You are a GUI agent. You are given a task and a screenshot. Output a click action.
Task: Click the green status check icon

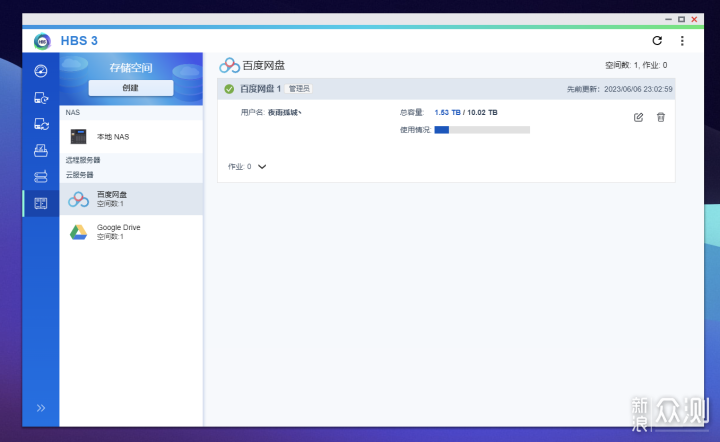pyautogui.click(x=229, y=89)
